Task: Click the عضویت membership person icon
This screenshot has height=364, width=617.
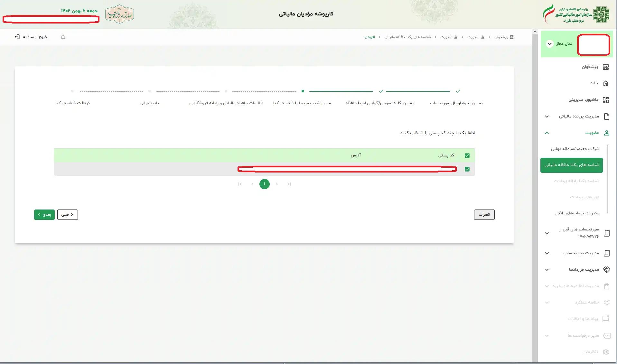Action: click(x=607, y=133)
